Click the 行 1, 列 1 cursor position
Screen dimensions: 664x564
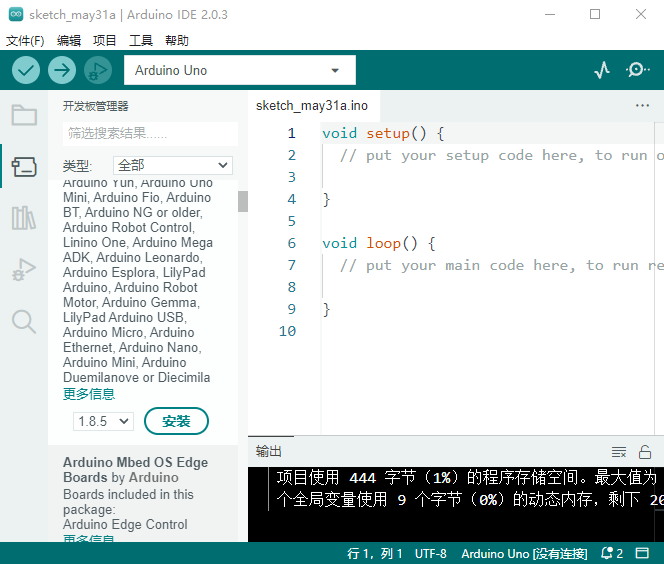375,553
